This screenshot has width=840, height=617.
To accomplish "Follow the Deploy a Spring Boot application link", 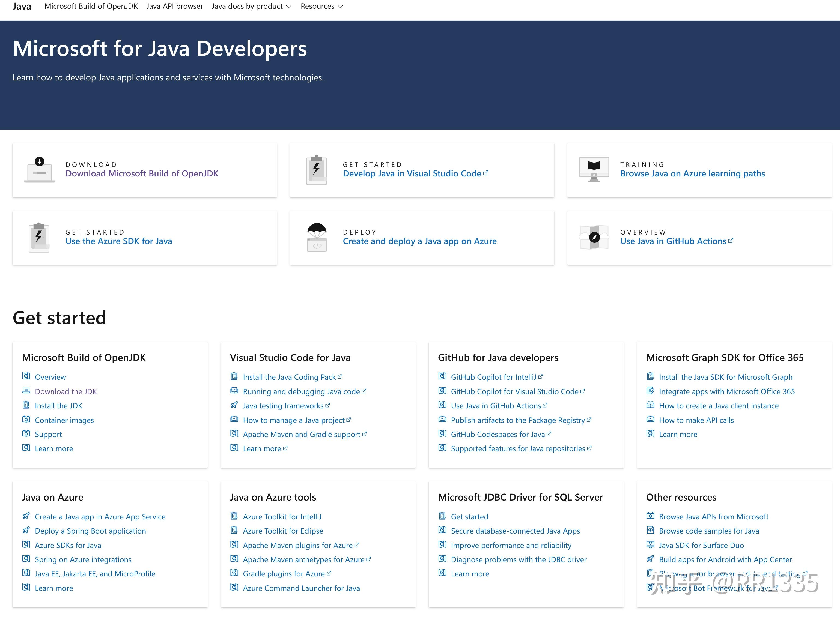I will tap(90, 530).
